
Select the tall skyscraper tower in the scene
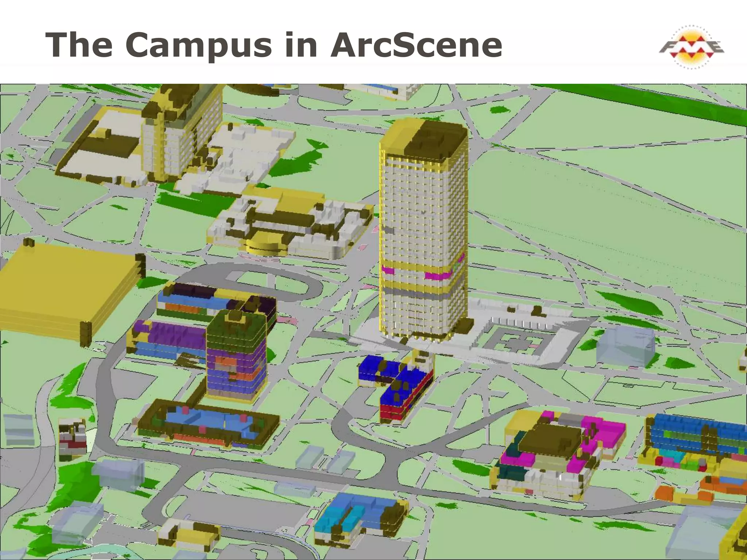coord(423,230)
